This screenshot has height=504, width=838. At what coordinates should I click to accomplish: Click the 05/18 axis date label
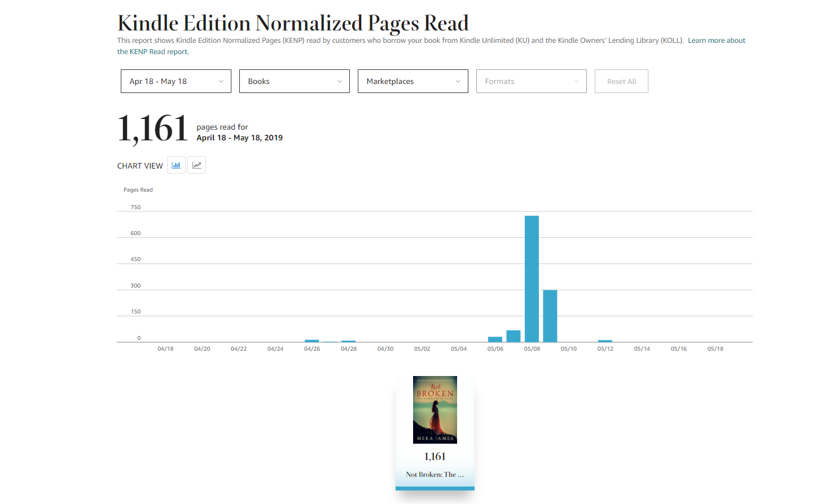point(716,349)
